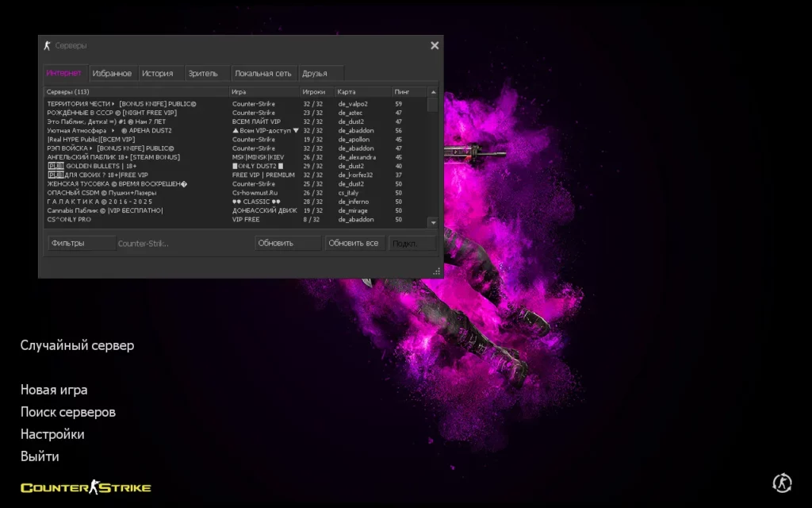The image size is (812, 508).
Task: Close the Серверы window
Action: 435,46
